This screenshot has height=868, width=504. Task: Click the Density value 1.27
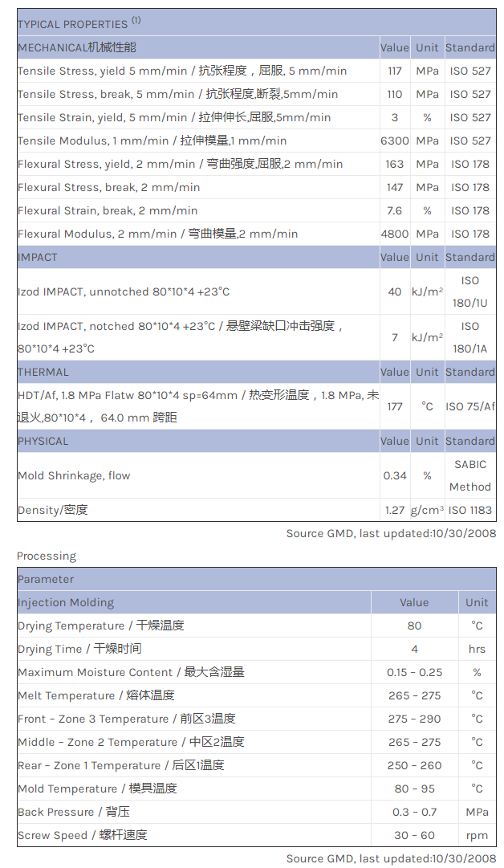pyautogui.click(x=395, y=510)
